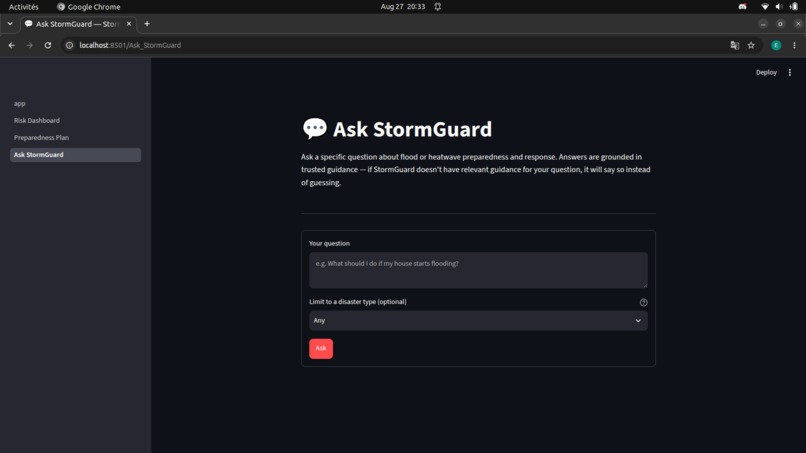
Task: Open a new tab with the plus button
Action: point(147,24)
